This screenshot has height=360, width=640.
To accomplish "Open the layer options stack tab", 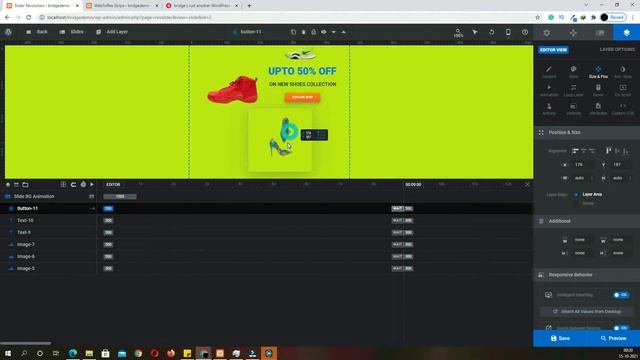I will pos(627,33).
